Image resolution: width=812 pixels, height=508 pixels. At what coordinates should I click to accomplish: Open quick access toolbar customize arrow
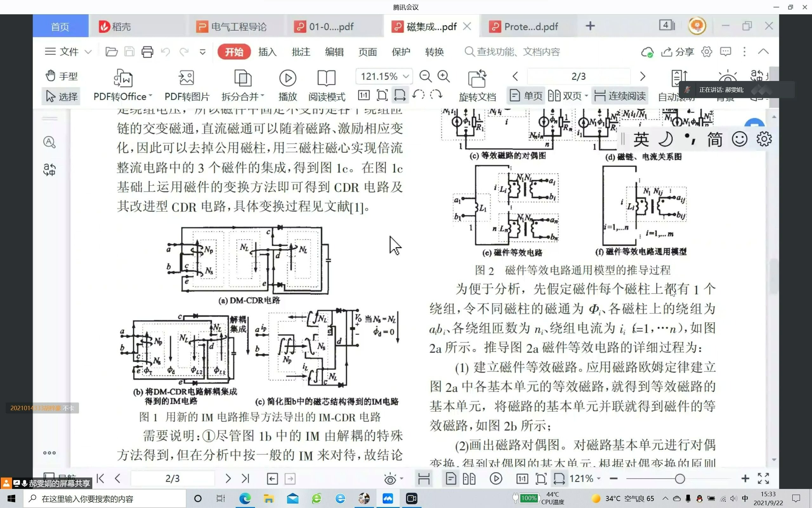point(202,52)
